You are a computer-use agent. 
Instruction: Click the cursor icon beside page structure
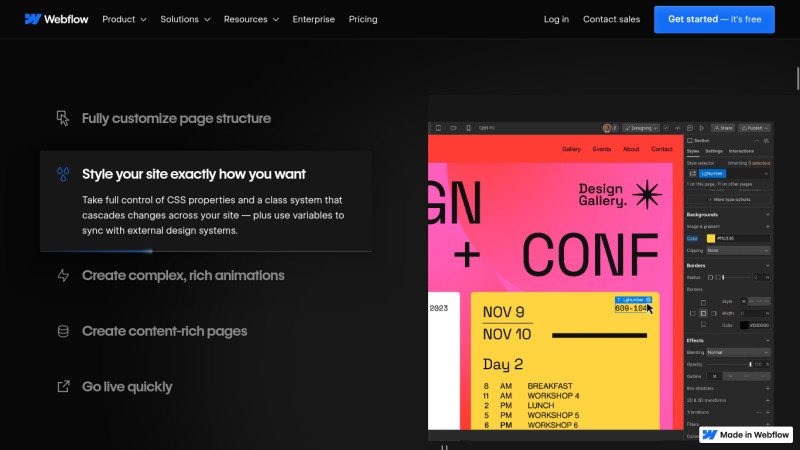coord(63,118)
